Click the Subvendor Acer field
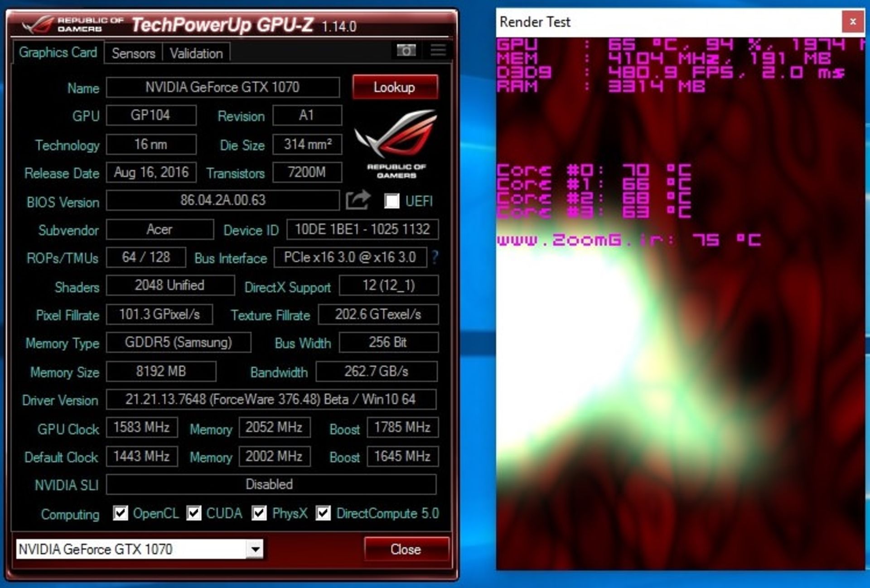Screen dimensions: 870x588 pyautogui.click(x=159, y=229)
